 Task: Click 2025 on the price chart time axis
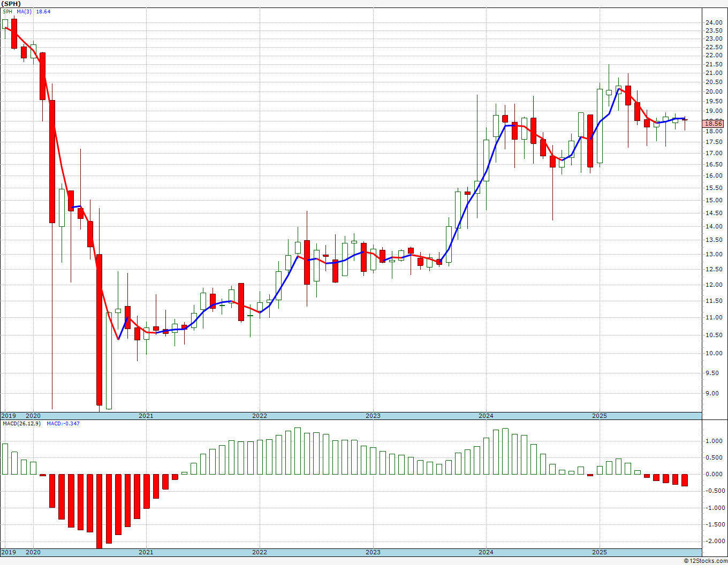point(600,416)
